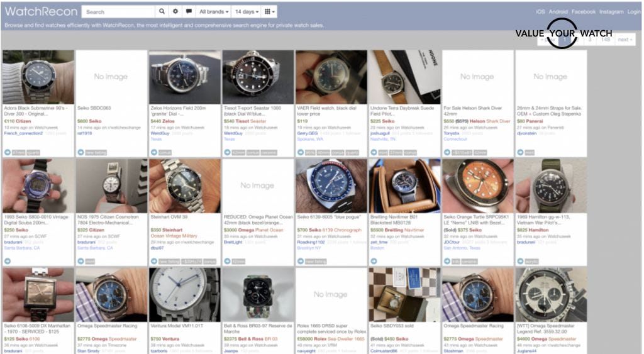Open the gear settings icon
The image size is (644, 354).
[175, 11]
